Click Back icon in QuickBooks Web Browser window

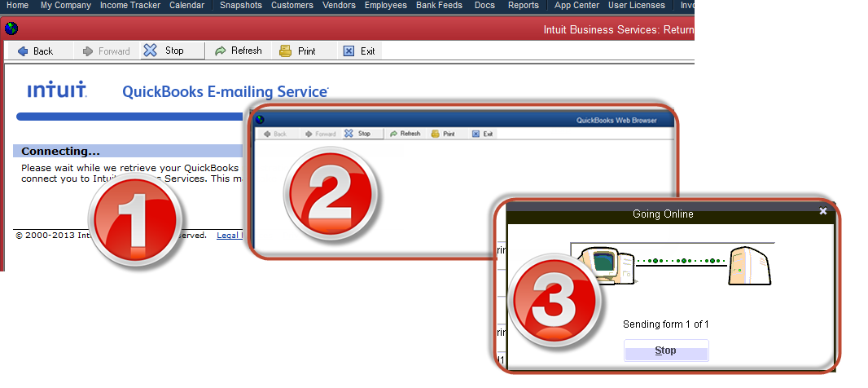click(267, 134)
